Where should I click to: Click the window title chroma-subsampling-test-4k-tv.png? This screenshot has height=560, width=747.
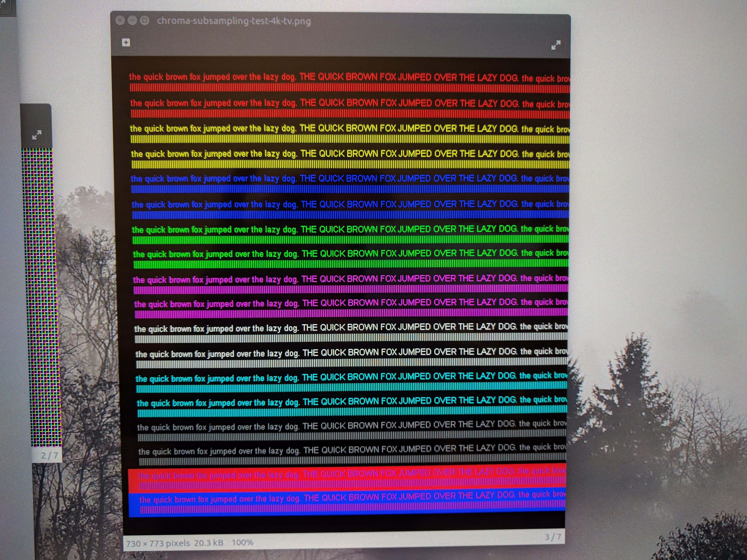[234, 21]
